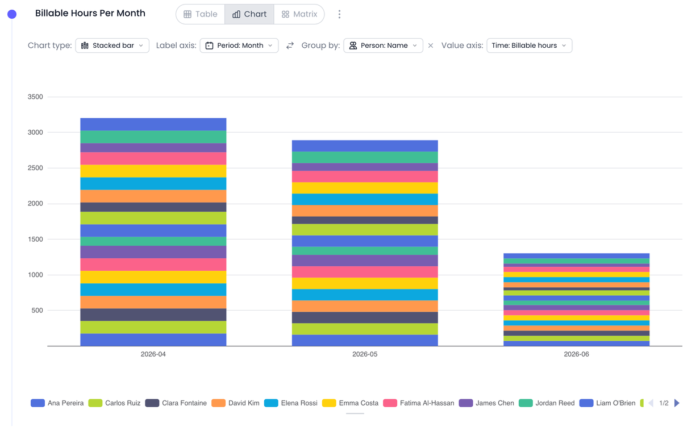Click the 2026-06 stacked bar

[576, 300]
